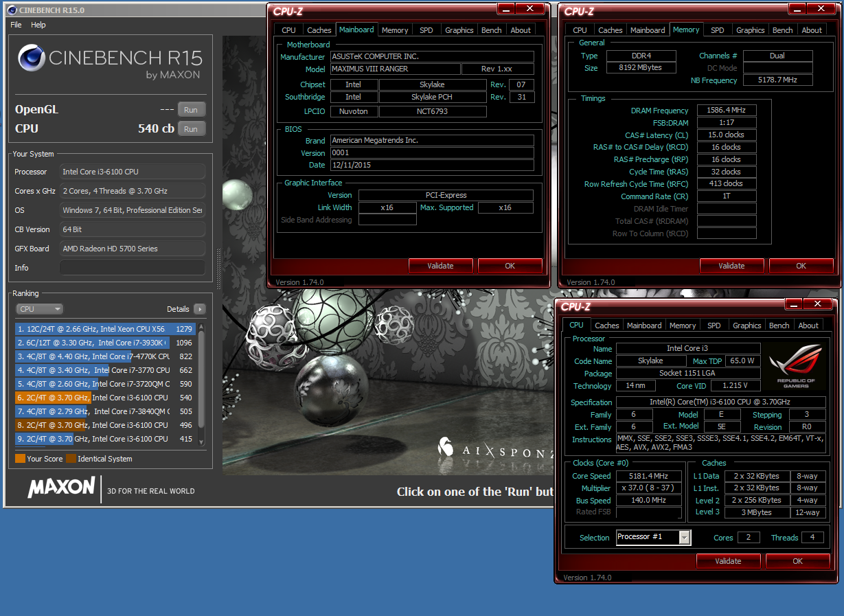Click the MAXON logo at bottom left

coord(61,488)
